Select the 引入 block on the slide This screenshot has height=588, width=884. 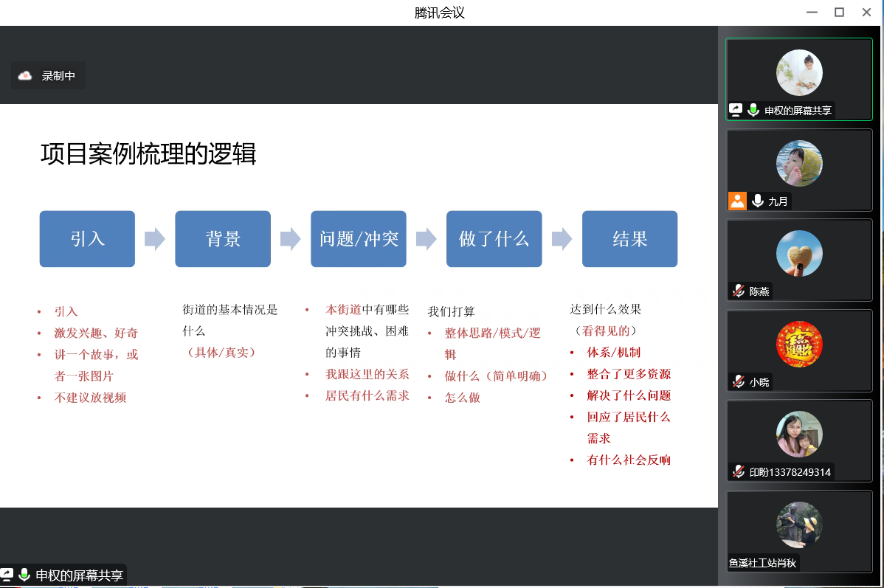click(87, 239)
